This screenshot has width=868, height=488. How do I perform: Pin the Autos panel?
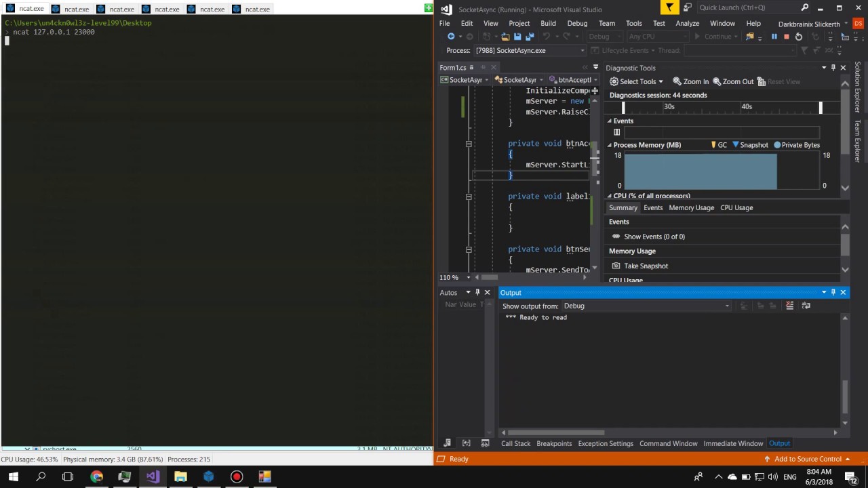pos(477,292)
